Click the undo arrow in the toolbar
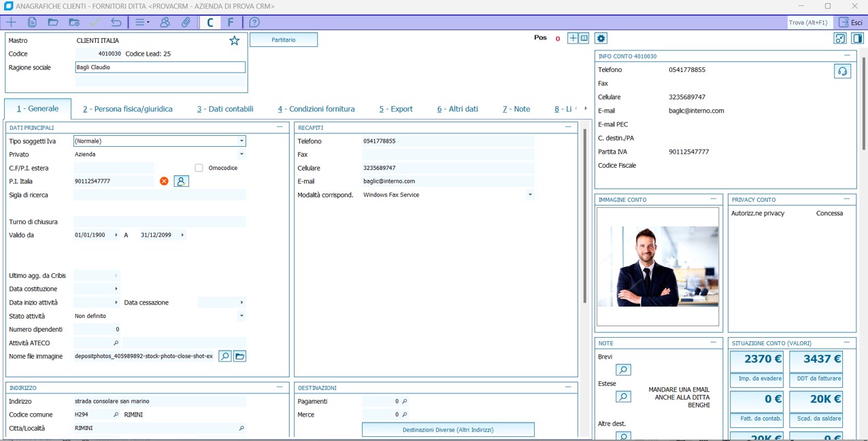Image resolution: width=868 pixels, height=441 pixels. (116, 22)
